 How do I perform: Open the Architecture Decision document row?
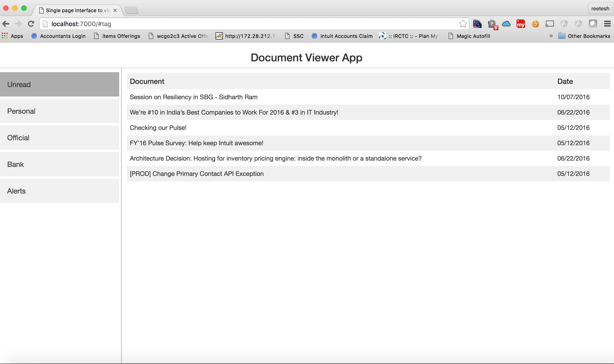click(368, 158)
